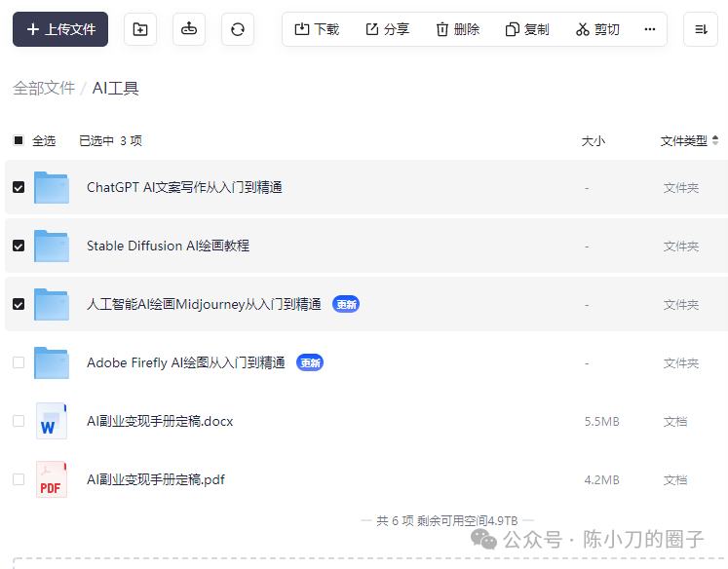Sort by 文件类型 column arrows
The image size is (728, 569).
coord(715,140)
